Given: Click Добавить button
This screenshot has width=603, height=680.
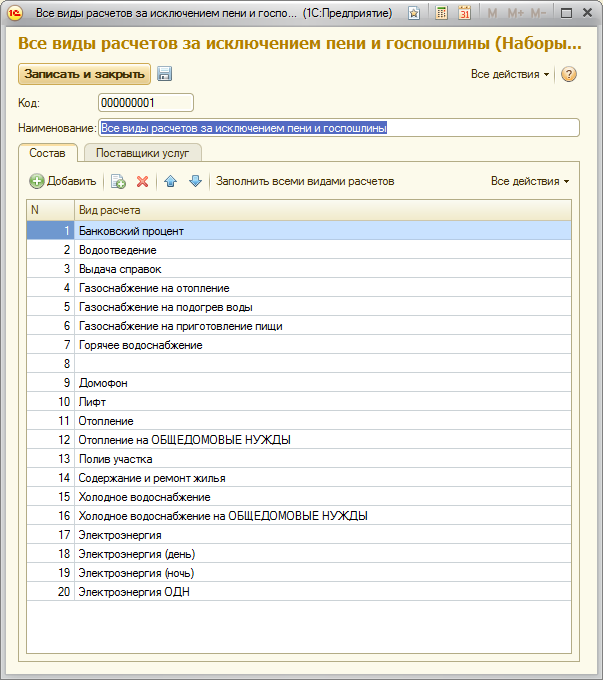Looking at the screenshot, I should coord(63,181).
